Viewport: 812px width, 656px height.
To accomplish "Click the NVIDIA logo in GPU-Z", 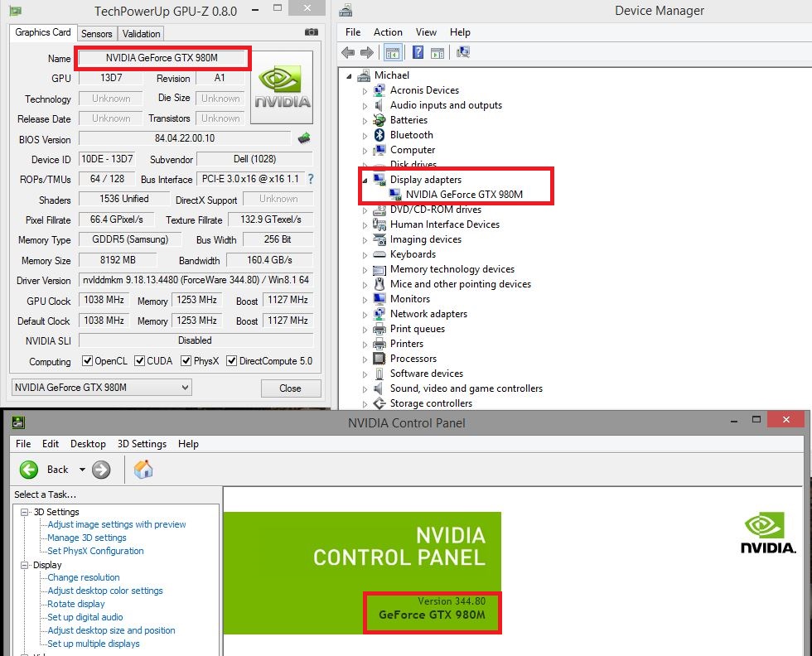I will tap(283, 87).
